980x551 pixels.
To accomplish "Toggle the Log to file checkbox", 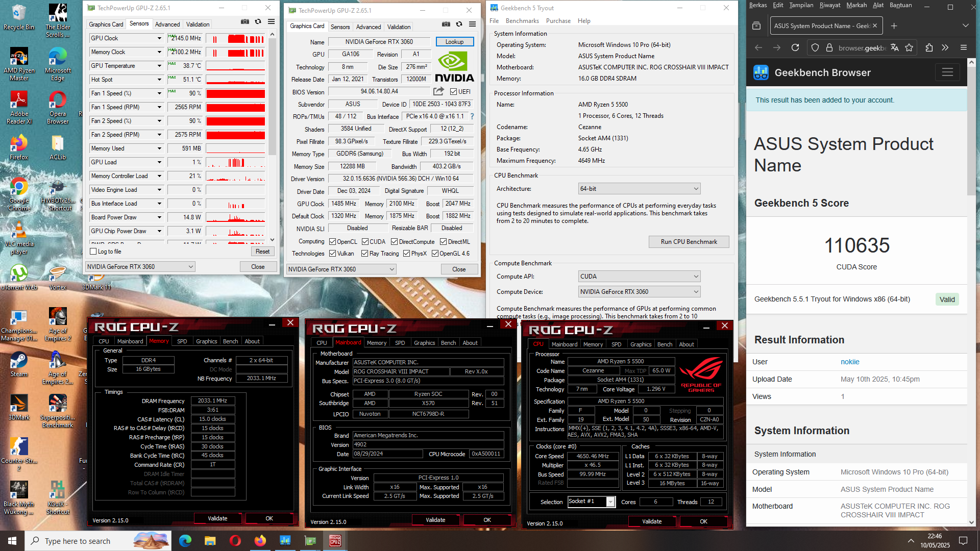I will (x=93, y=252).
